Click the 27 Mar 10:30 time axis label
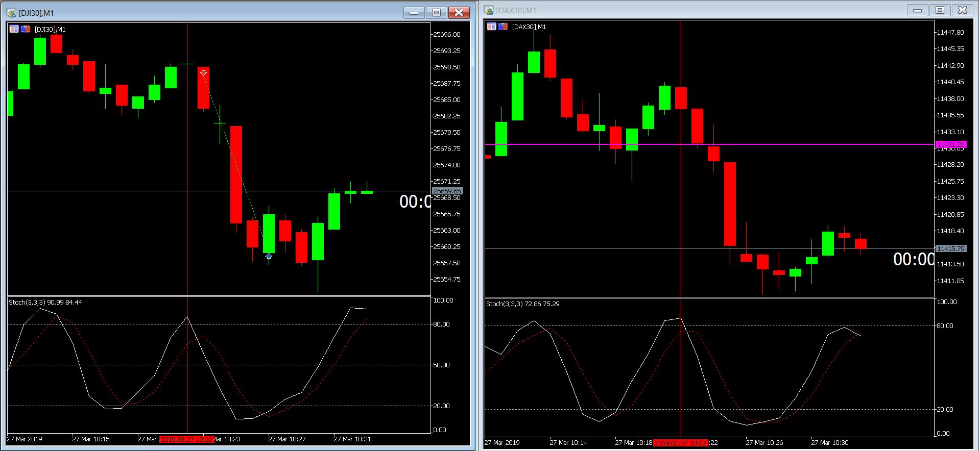 coord(830,443)
